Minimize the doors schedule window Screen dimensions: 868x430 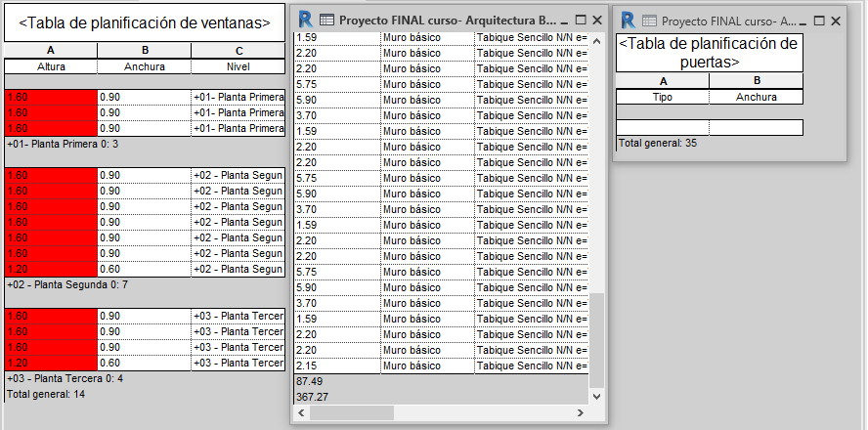tap(803, 21)
